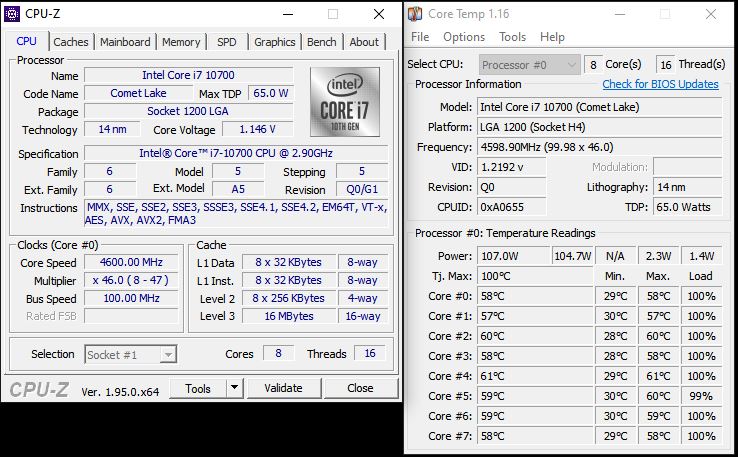The height and width of the screenshot is (457, 738).
Task: Close the CPU-Z window with X
Action: [x=379, y=14]
